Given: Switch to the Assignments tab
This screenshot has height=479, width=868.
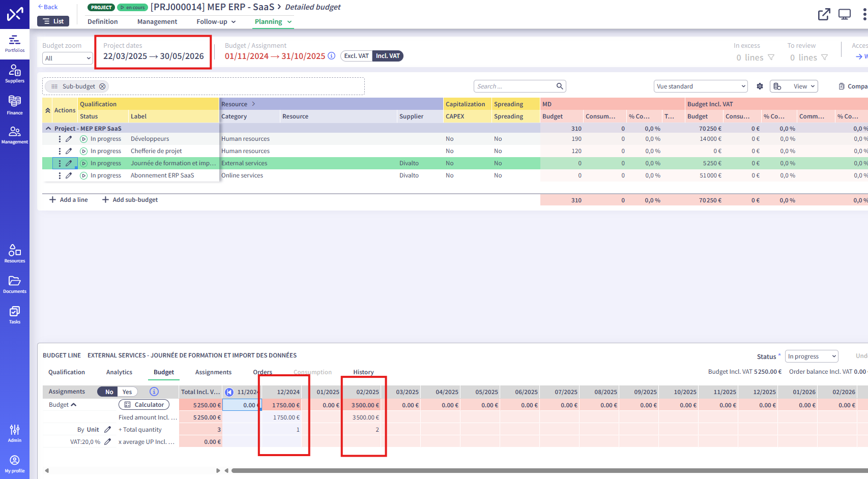Looking at the screenshot, I should [x=213, y=372].
